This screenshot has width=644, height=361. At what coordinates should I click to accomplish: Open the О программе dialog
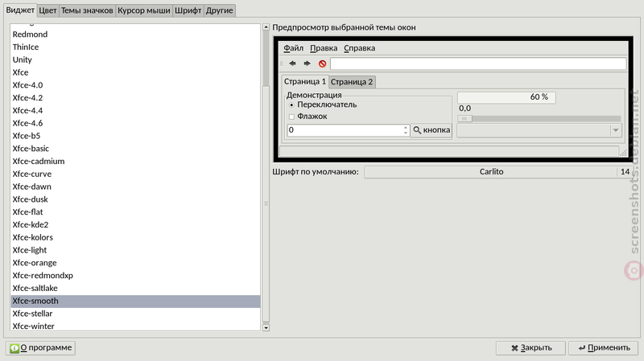[x=40, y=348]
